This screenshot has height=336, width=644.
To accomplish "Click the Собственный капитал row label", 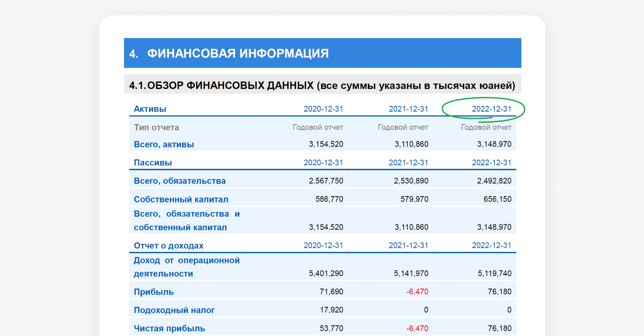I will pos(181,199).
